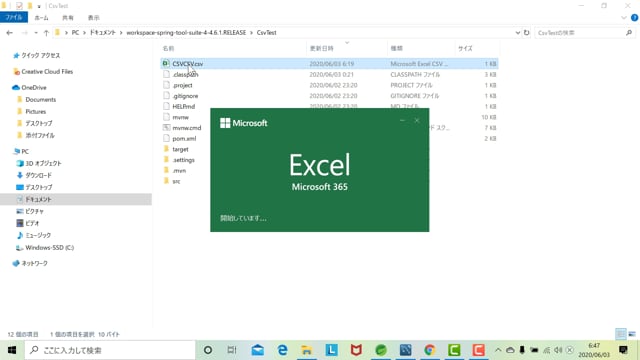The image size is (640, 360).
Task: Go back with the back arrow
Action: 10,33
